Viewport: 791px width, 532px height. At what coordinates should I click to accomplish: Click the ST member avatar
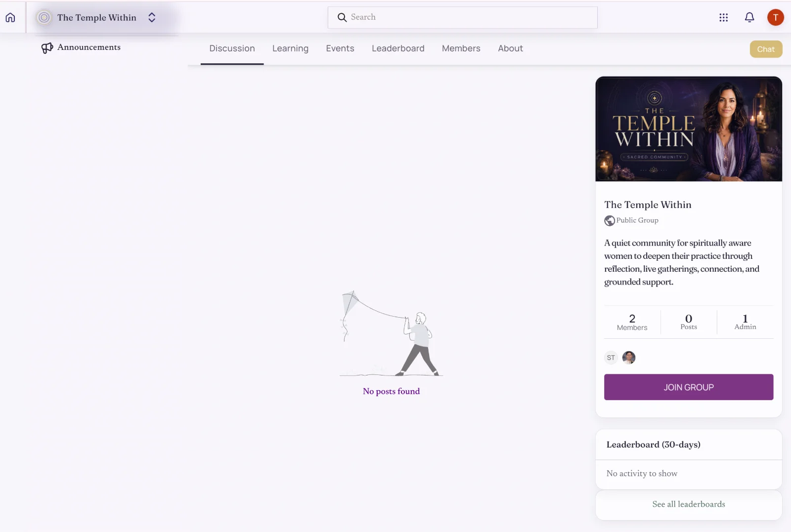pyautogui.click(x=611, y=358)
